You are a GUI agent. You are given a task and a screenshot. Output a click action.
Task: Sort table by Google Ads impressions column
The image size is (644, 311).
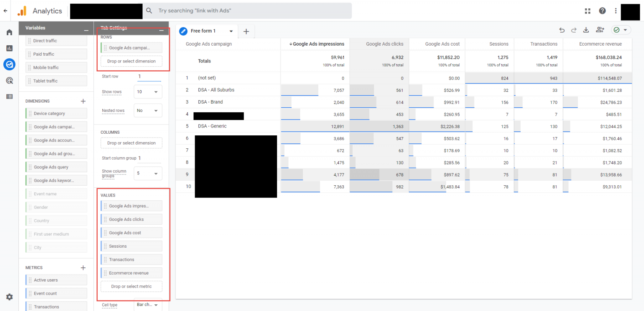tap(317, 44)
